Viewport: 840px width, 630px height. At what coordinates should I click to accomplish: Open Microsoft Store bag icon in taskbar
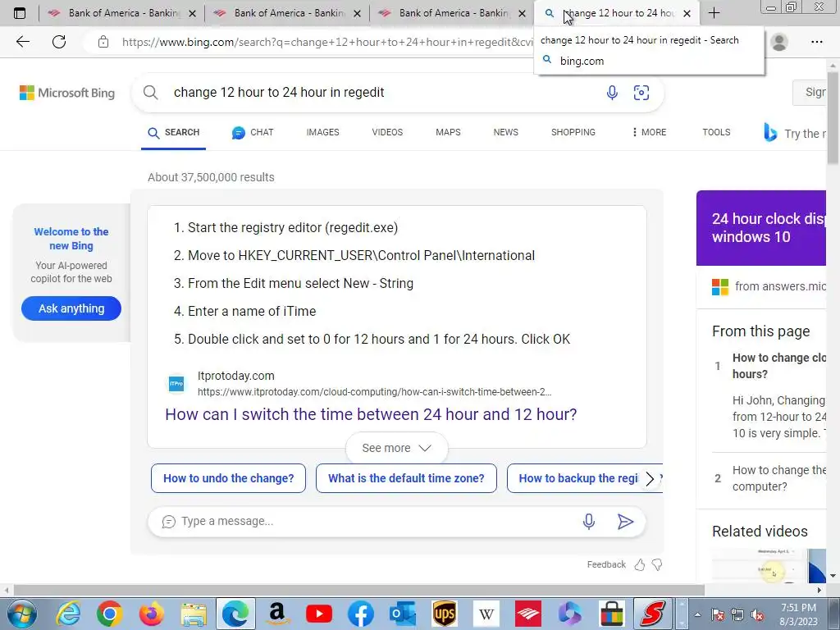point(612,614)
